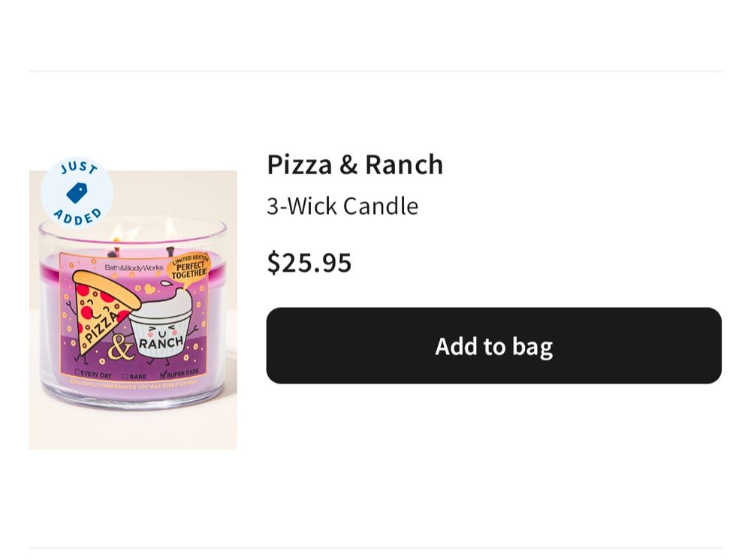Open the 3-Wick Candle type selector
The image size is (751, 560).
[342, 206]
